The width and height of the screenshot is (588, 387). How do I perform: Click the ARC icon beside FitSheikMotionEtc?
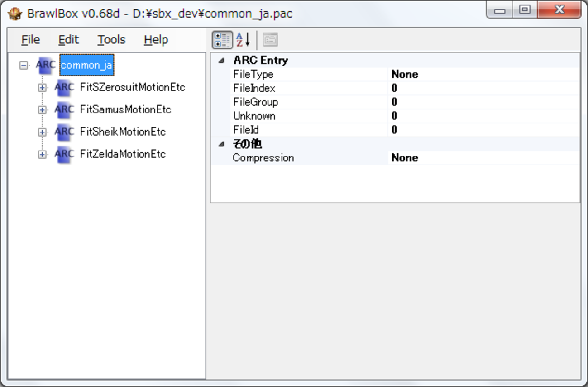(64, 132)
